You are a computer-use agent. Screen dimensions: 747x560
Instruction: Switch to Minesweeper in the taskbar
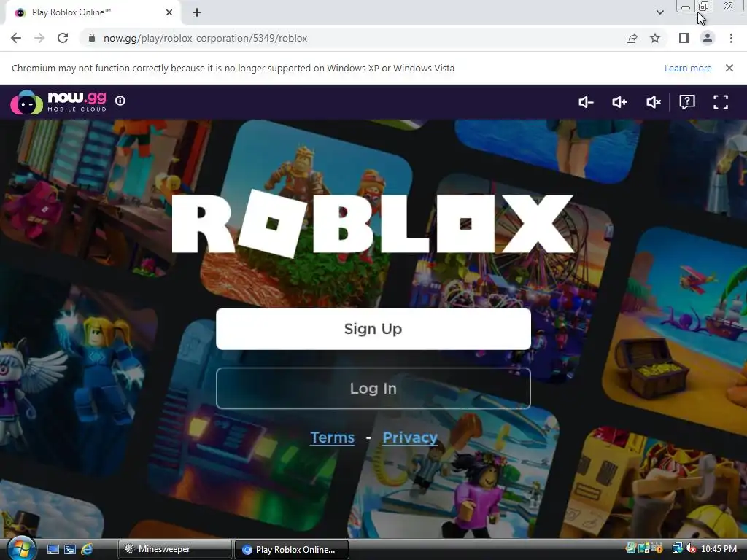[x=175, y=549]
